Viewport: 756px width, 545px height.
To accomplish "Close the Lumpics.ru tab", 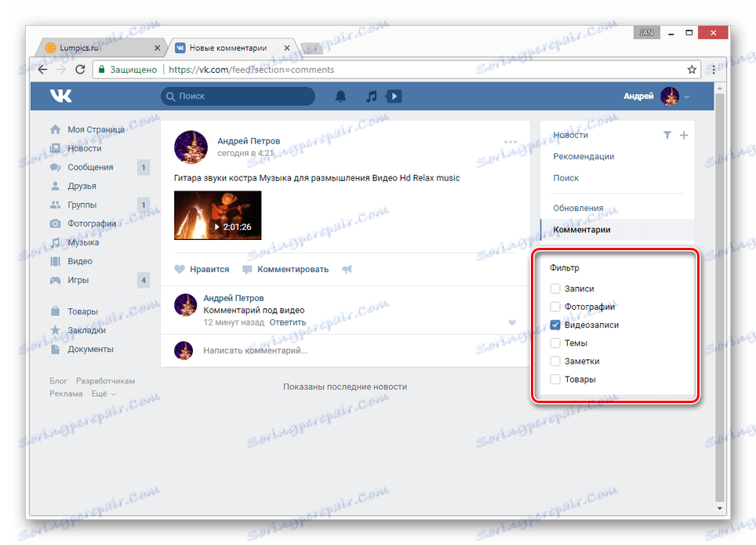I will [x=157, y=48].
